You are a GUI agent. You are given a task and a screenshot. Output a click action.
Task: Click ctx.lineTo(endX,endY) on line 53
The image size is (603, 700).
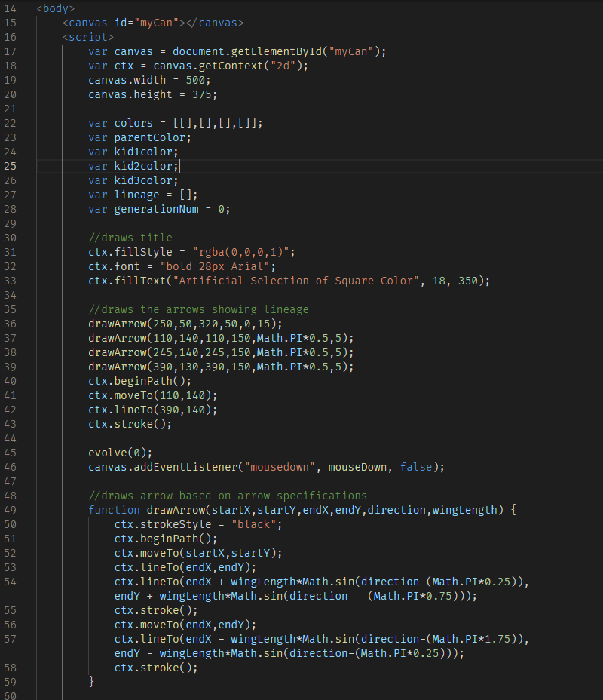coord(185,567)
